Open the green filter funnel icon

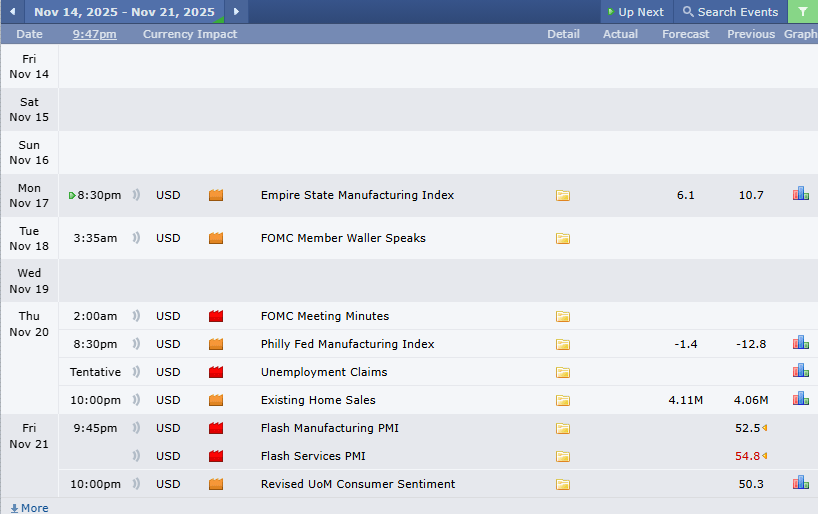[803, 12]
